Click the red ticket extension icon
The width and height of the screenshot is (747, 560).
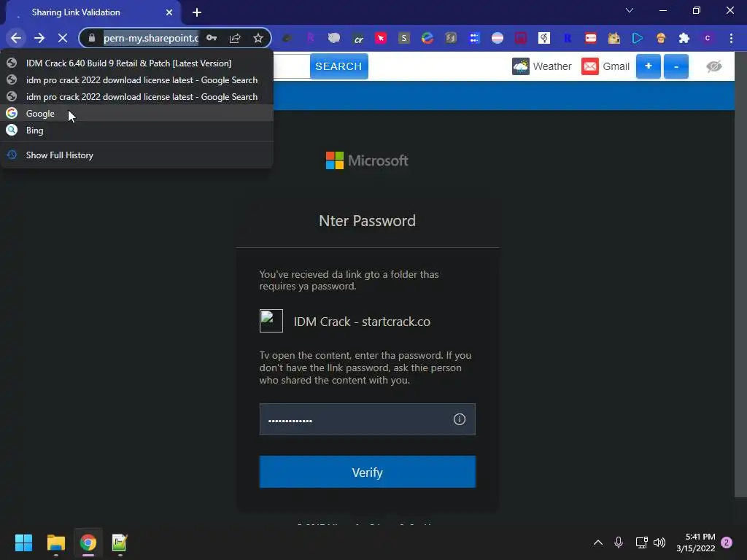tap(591, 38)
